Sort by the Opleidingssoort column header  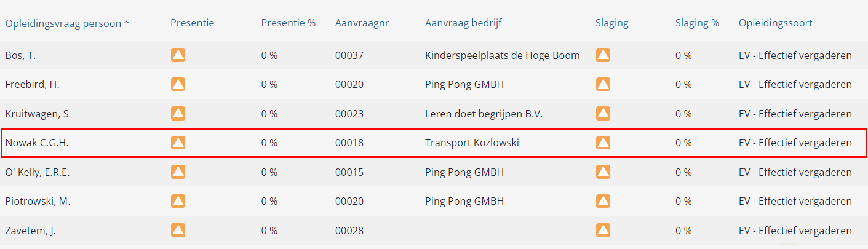coord(776,23)
